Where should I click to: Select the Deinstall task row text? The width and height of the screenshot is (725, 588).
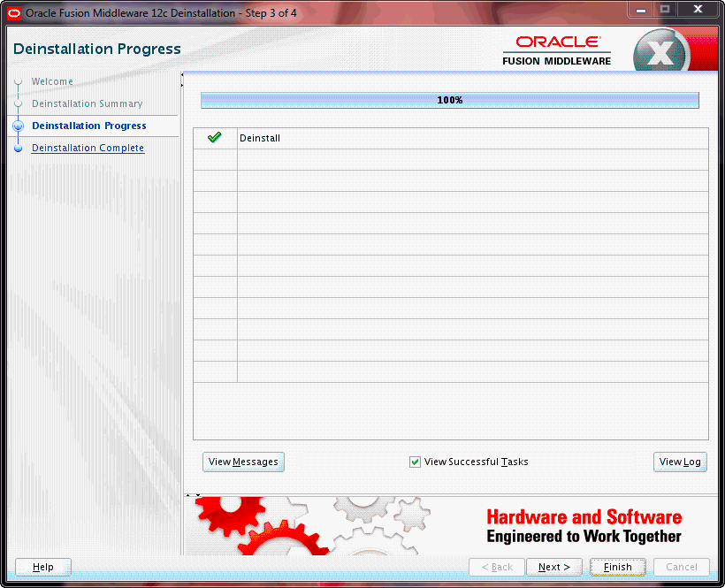point(260,138)
